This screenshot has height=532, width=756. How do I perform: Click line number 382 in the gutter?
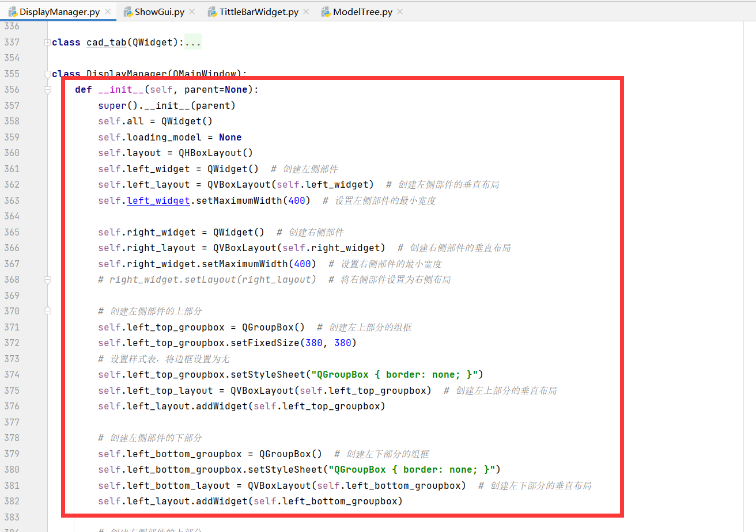(x=12, y=501)
